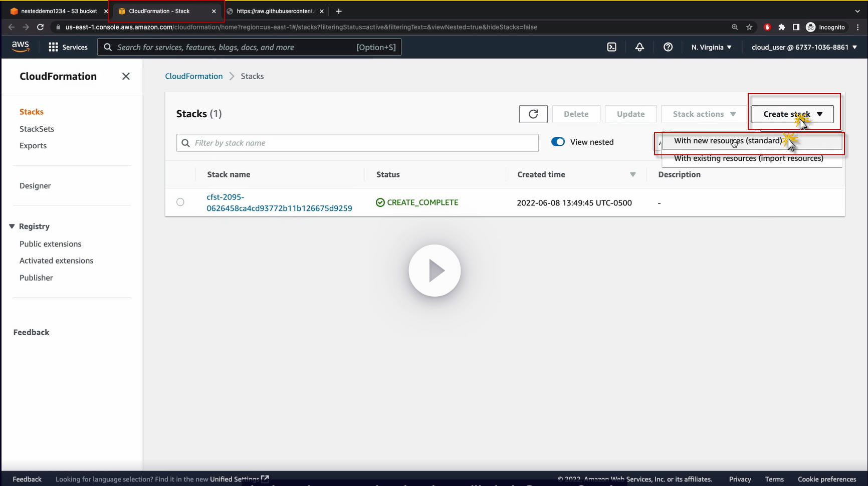Open browser zoom magnifier in address bar
The image size is (868, 486).
point(735,27)
